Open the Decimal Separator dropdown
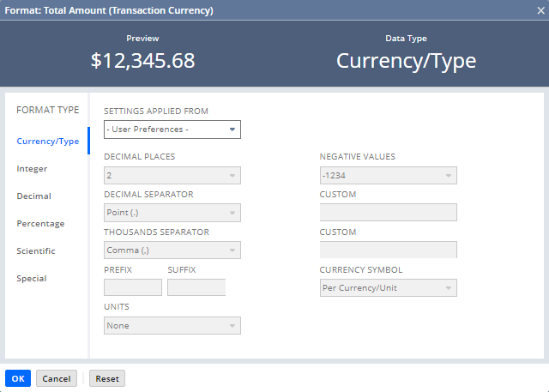 point(172,213)
